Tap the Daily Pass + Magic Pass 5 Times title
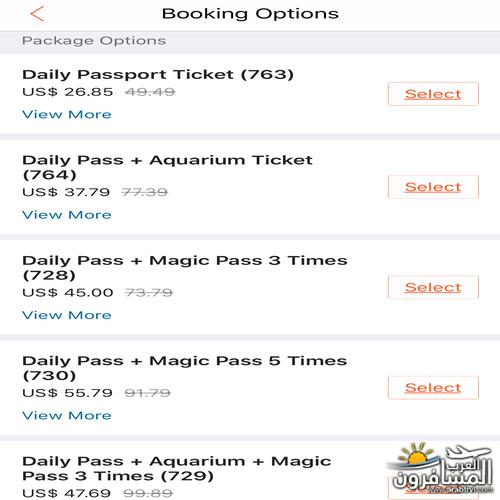 click(x=185, y=368)
